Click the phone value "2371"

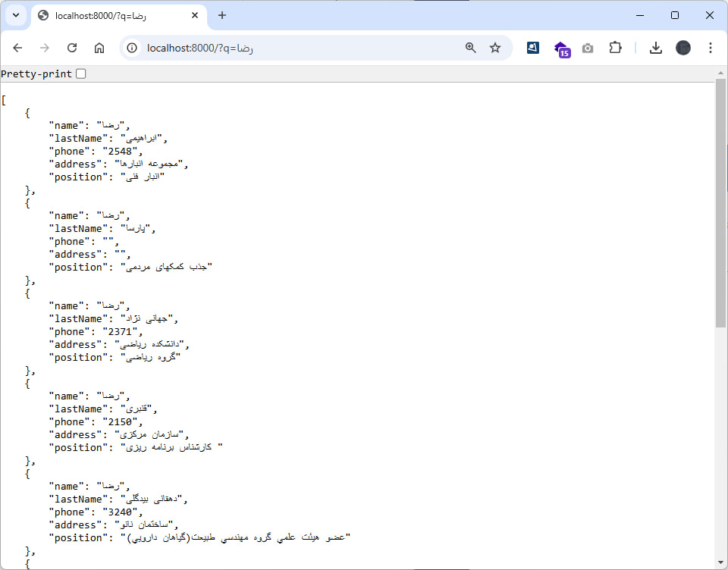tap(120, 332)
